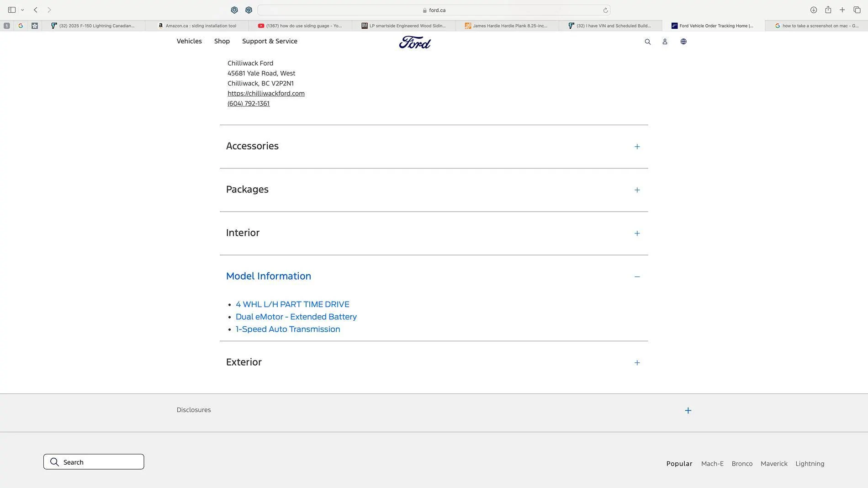Open the site search magnifier icon

coord(647,42)
